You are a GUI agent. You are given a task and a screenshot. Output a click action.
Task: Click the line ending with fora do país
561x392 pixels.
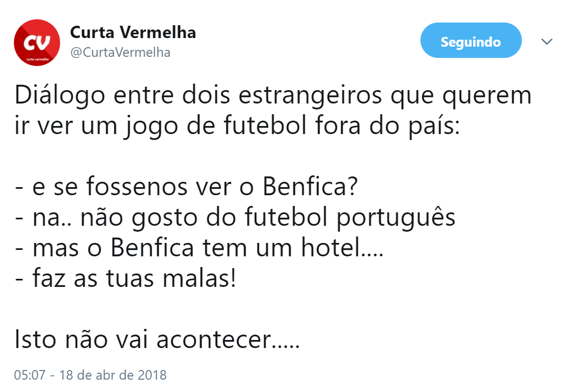pyautogui.click(x=237, y=127)
